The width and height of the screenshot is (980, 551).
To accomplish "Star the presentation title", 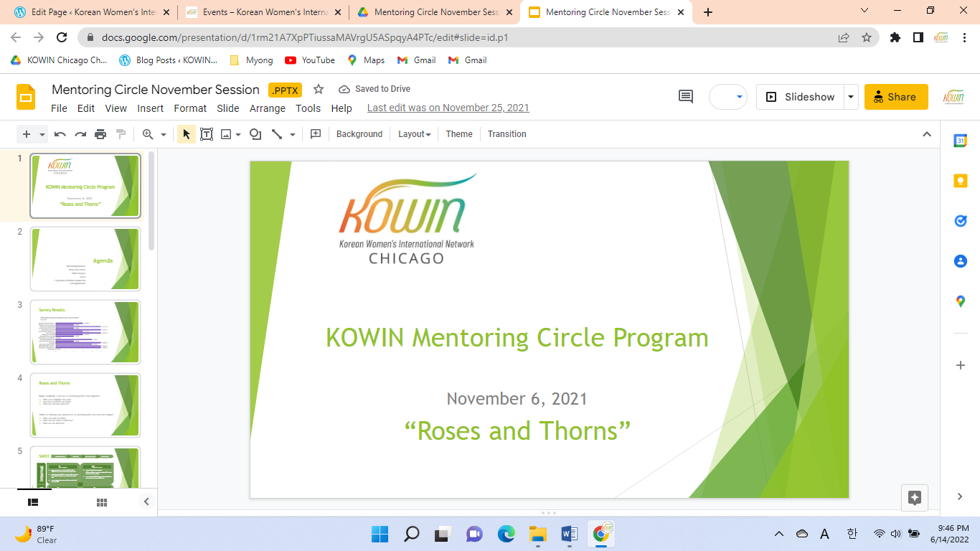I will (319, 89).
